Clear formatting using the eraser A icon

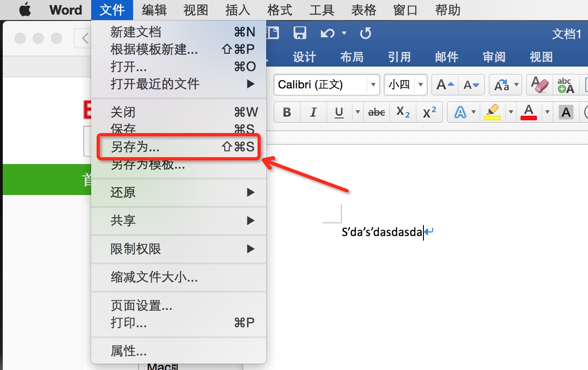(540, 85)
